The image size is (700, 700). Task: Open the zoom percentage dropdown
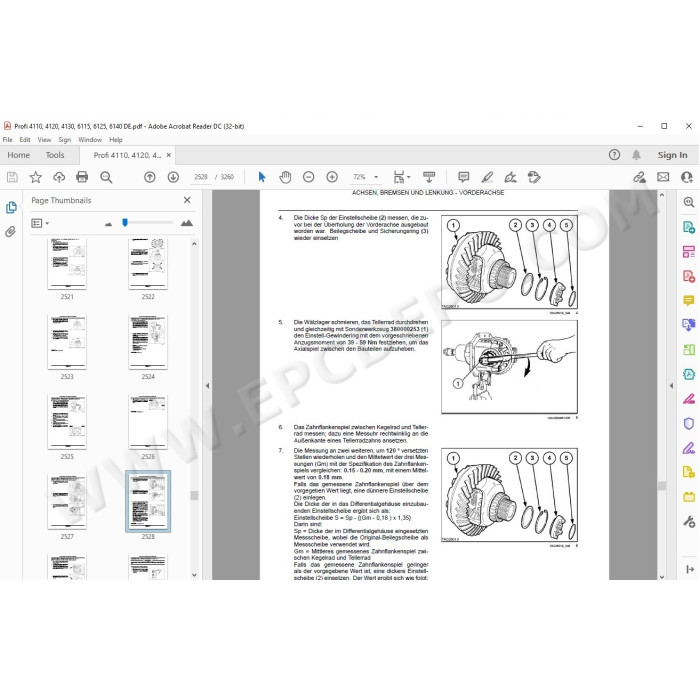pos(376,177)
